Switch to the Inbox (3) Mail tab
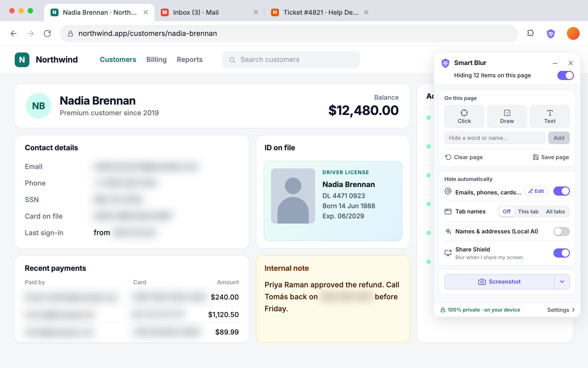Viewport: 588px width, 368px height. coord(209,12)
